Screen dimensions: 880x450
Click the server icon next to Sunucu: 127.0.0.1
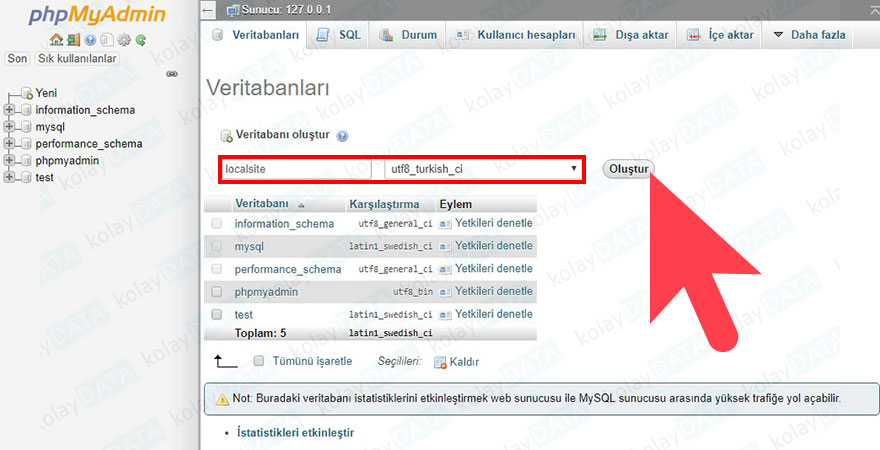(233, 10)
